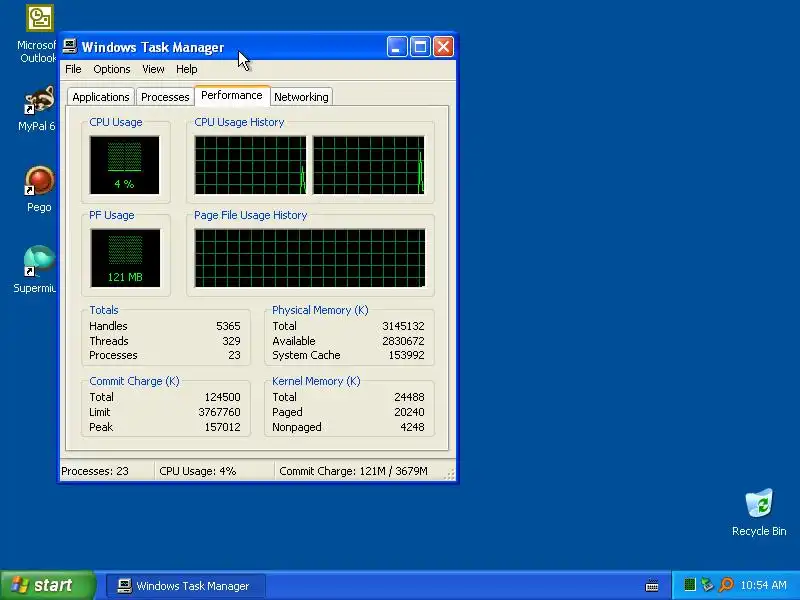800x600 pixels.
Task: Click Commit Charge Peak value 157012
Action: coord(222,427)
